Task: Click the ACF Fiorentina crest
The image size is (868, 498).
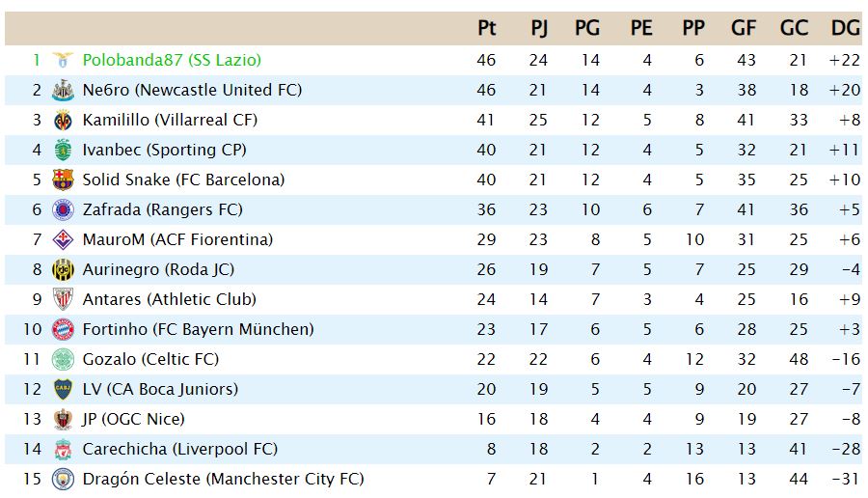Action: click(63, 239)
